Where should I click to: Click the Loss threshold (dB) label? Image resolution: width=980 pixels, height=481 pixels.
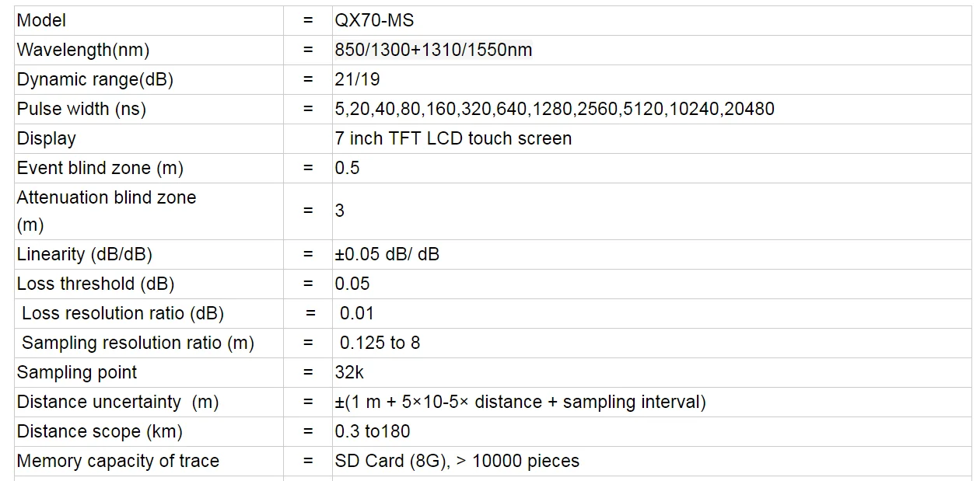point(96,284)
